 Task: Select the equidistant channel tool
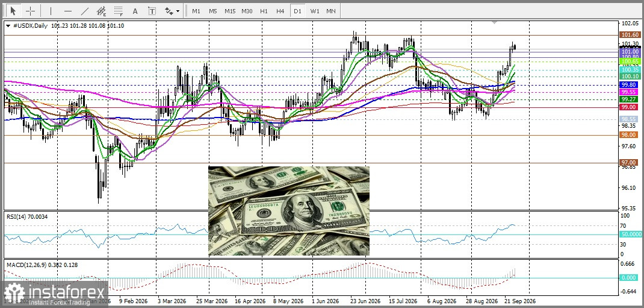pos(102,11)
